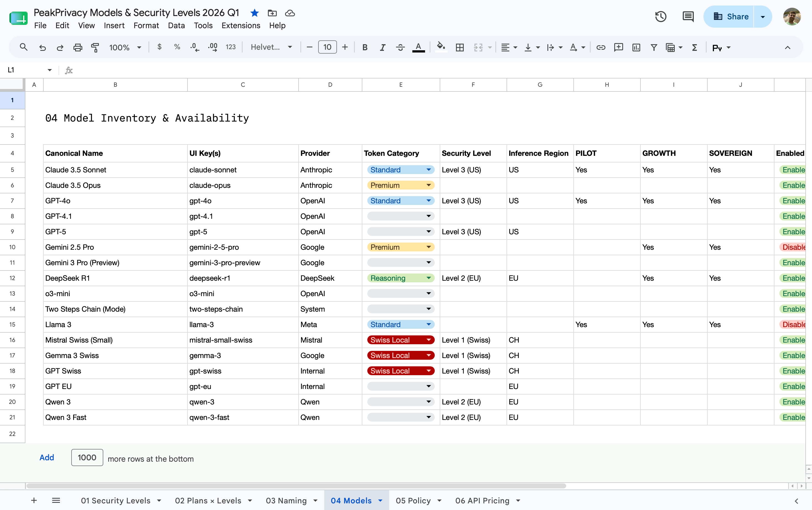
Task: Open the Extensions menu
Action: pos(241,25)
